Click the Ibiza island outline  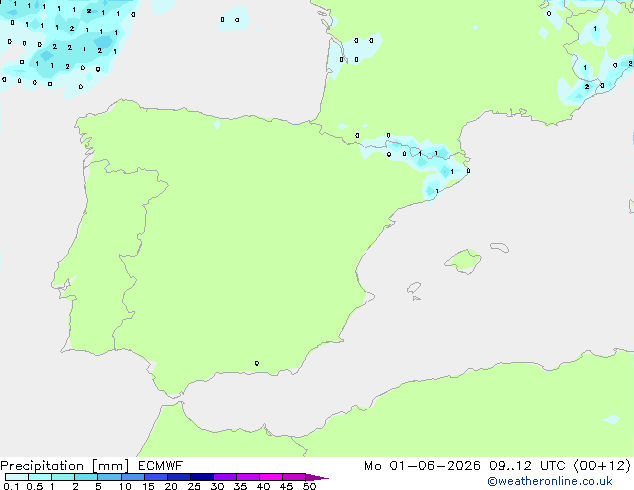tap(414, 288)
